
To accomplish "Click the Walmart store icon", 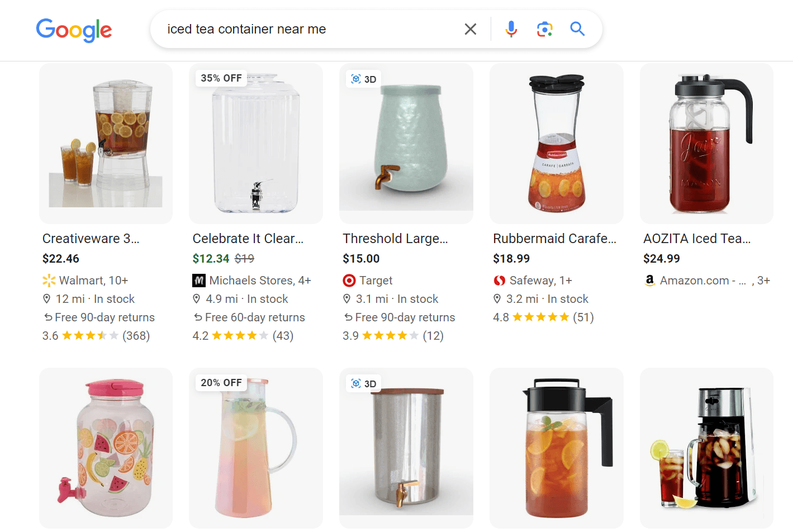I will [49, 280].
